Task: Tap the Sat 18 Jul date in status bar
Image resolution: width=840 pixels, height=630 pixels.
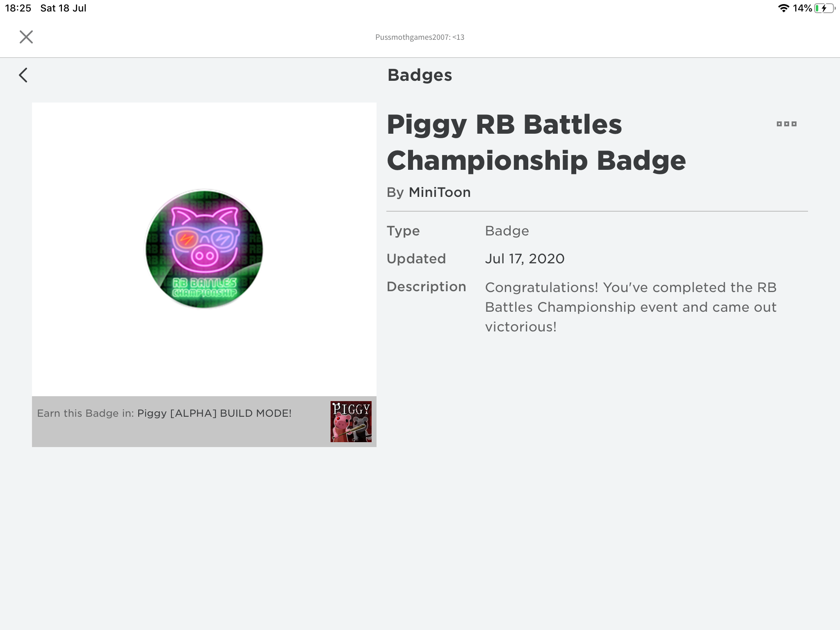Action: [x=63, y=8]
